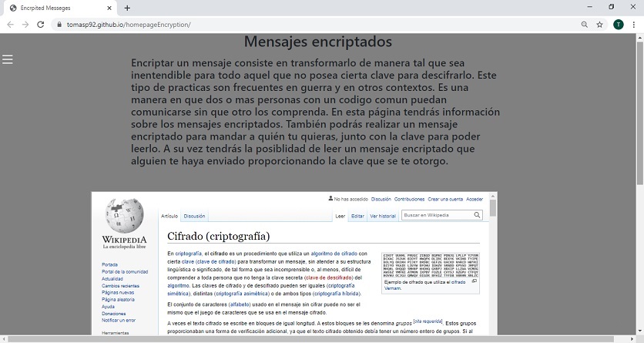
Task: Open the hamburger menu on the page
Action: click(8, 59)
